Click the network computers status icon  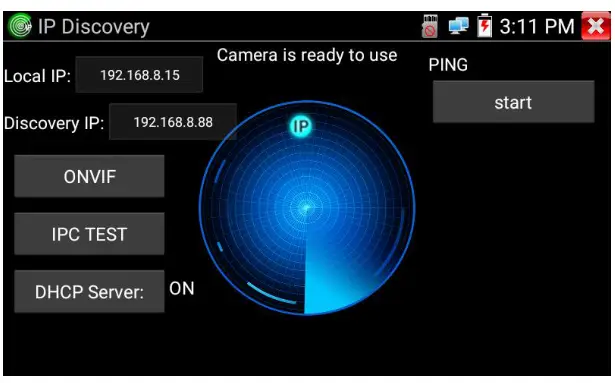pos(458,26)
